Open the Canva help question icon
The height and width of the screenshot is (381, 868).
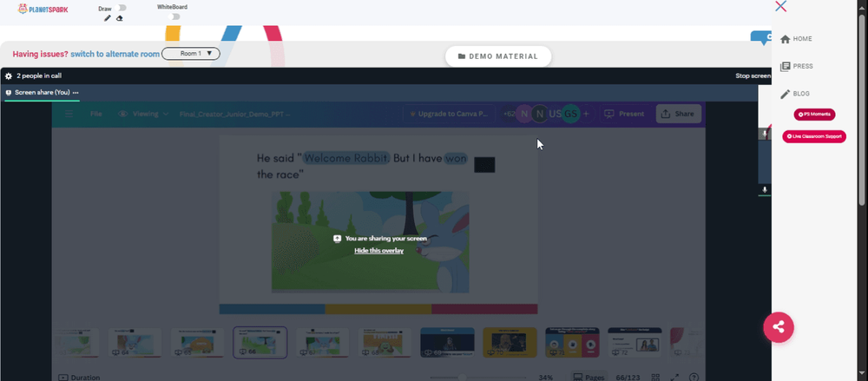coord(694,378)
